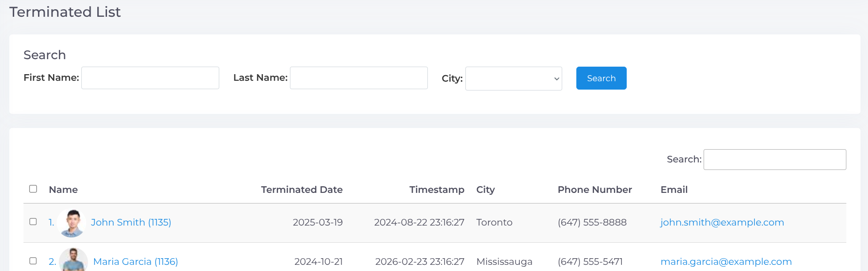The width and height of the screenshot is (868, 271).
Task: Click maria.garcia@example.com email link
Action: pos(726,262)
